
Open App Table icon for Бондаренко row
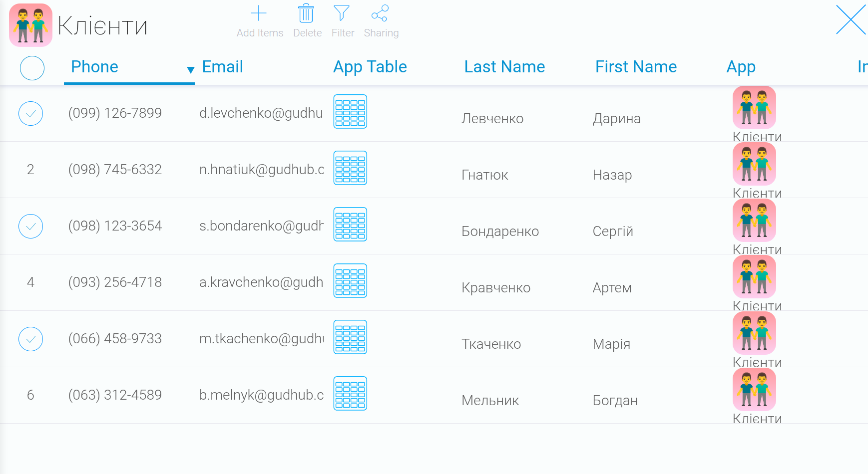350,224
